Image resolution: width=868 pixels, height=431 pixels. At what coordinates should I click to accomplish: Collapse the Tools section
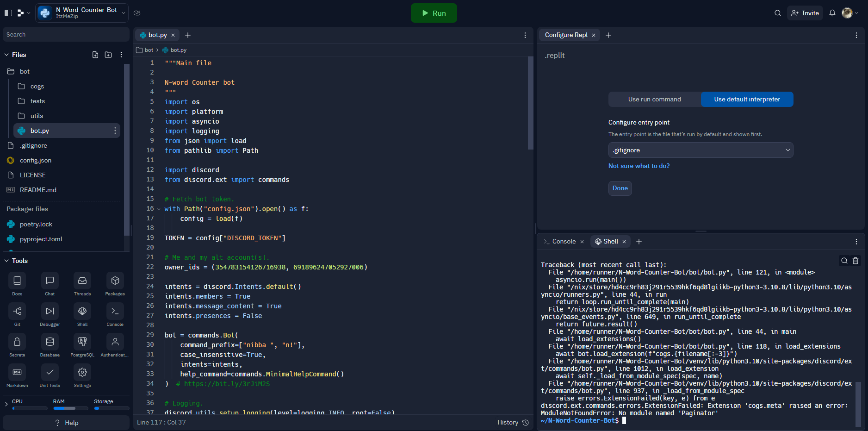[6, 261]
